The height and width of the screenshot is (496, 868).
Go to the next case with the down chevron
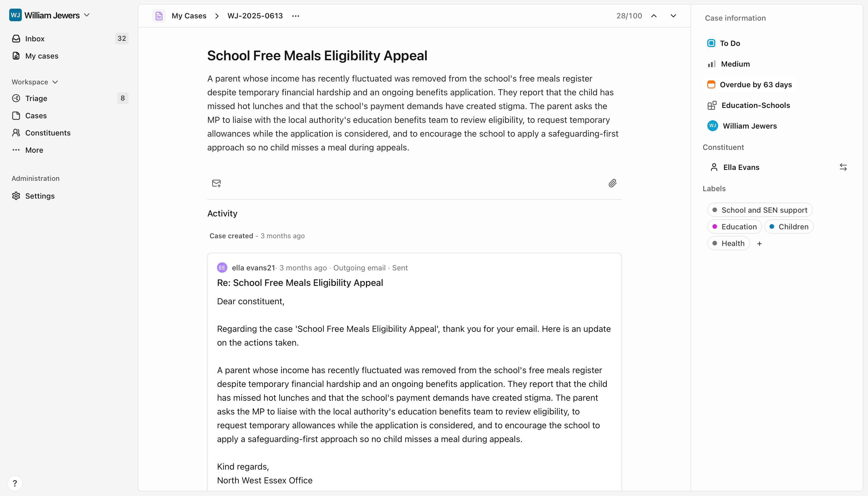coord(673,15)
